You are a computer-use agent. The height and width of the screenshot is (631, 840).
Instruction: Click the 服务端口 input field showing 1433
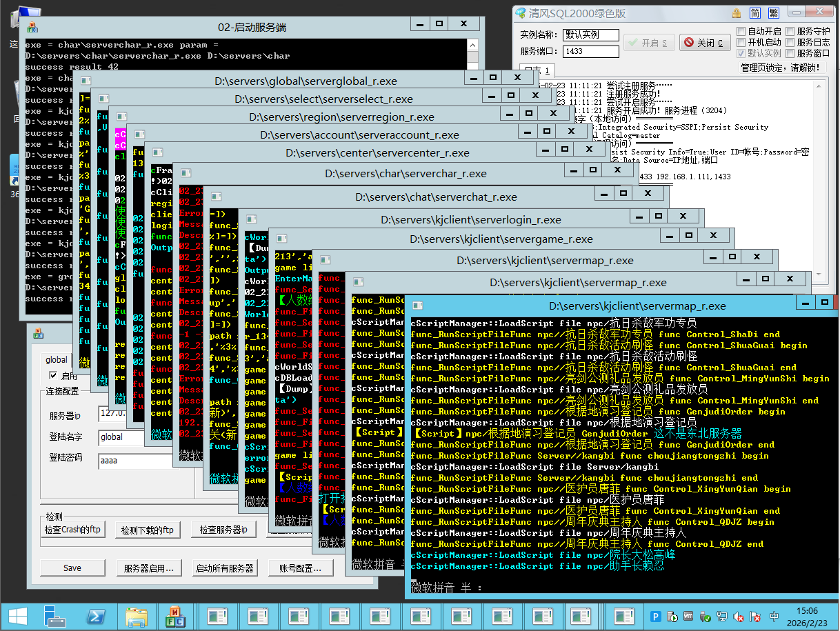[591, 52]
